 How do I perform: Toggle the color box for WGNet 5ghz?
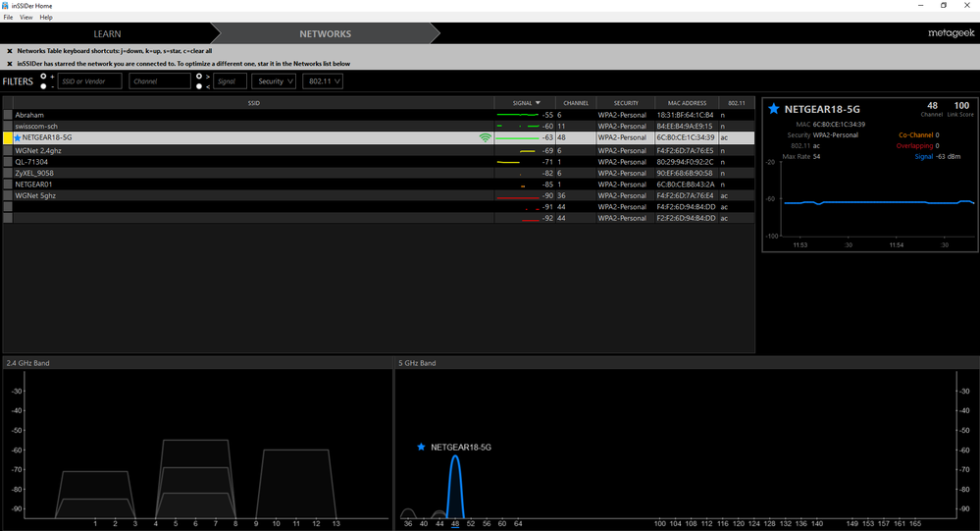tap(8, 195)
